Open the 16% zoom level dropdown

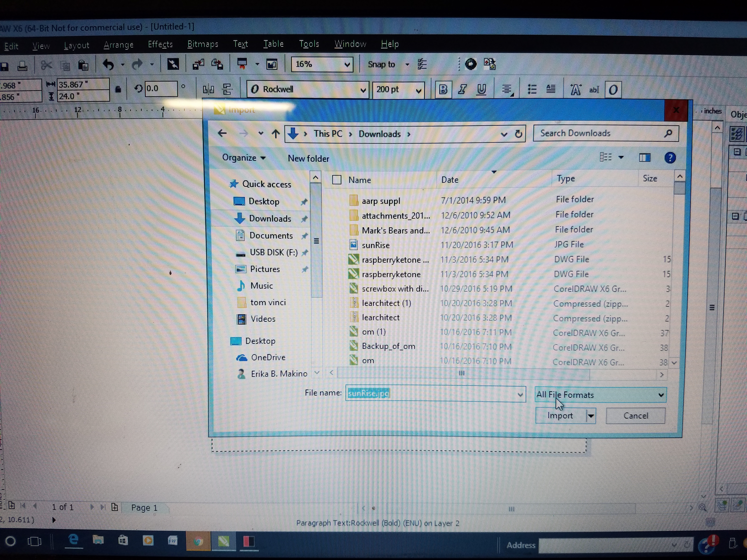click(x=347, y=64)
